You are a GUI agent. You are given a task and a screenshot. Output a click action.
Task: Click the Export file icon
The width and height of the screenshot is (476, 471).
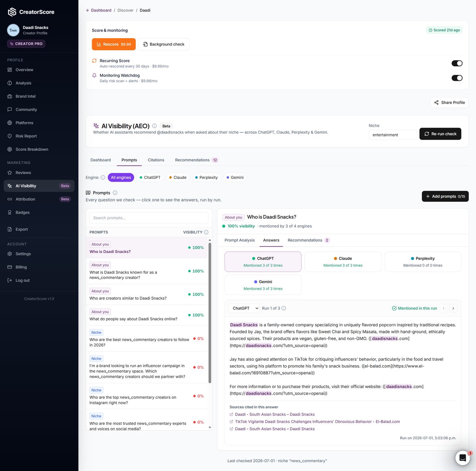(10, 229)
